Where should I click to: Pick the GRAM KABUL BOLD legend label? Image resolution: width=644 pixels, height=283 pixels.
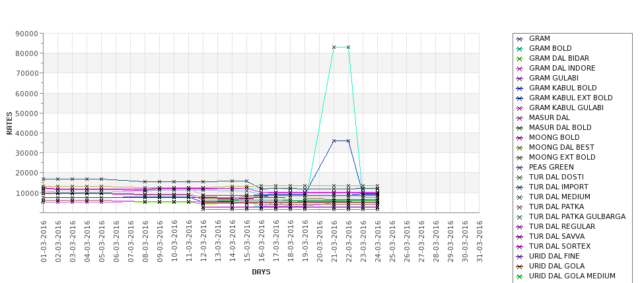point(563,88)
